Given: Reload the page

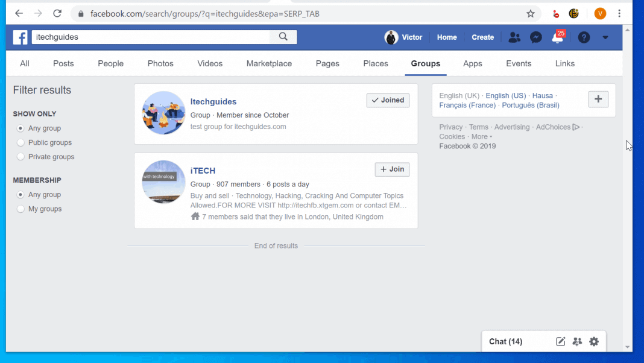Looking at the screenshot, I should pyautogui.click(x=57, y=13).
